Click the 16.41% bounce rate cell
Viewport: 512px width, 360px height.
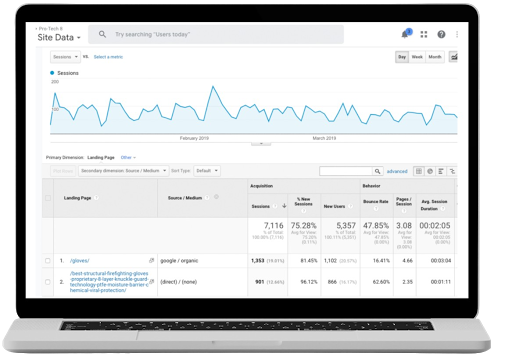(381, 261)
